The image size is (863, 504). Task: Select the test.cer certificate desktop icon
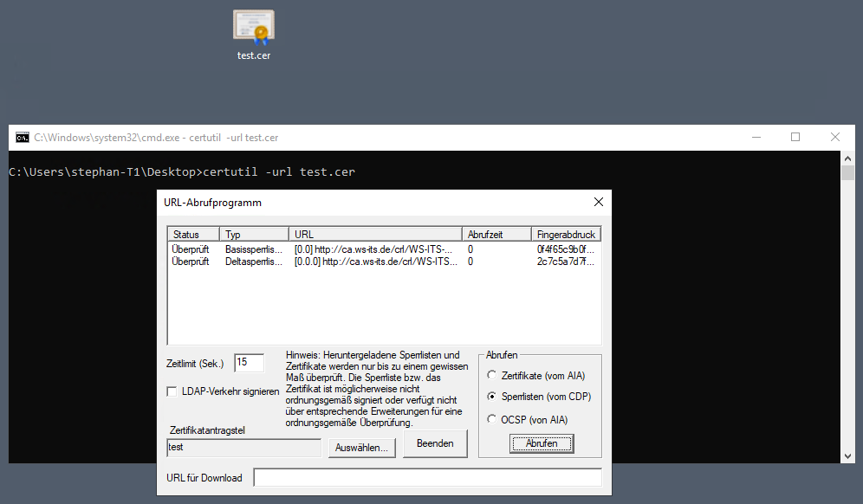(x=254, y=34)
